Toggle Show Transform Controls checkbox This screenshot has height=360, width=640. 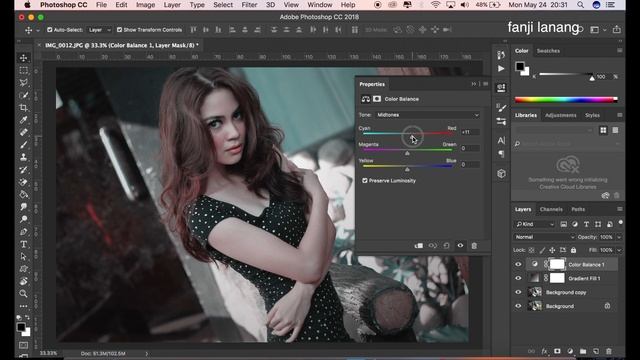pos(119,30)
